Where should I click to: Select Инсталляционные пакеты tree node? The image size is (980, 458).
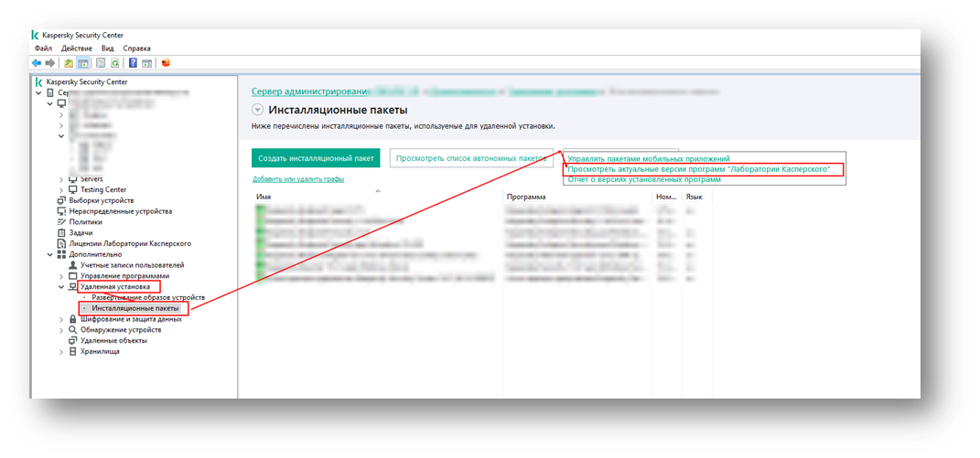(x=135, y=309)
